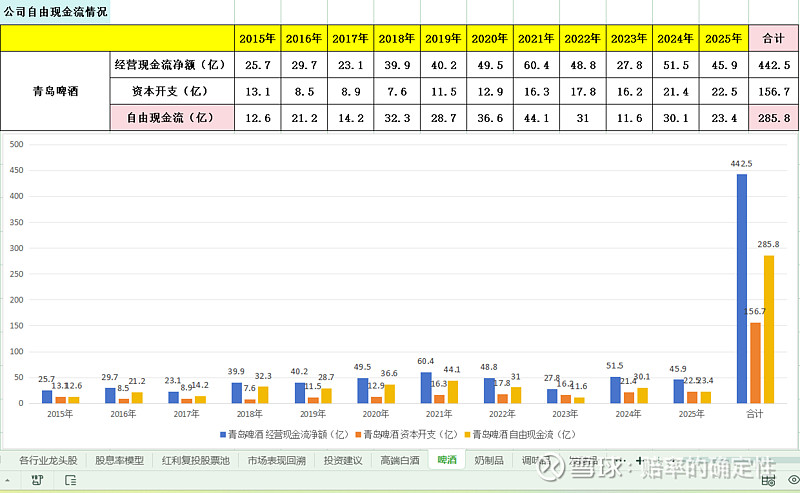Select the 2023 operating cash flow cell 27.8
800x493 pixels.
pyautogui.click(x=629, y=65)
